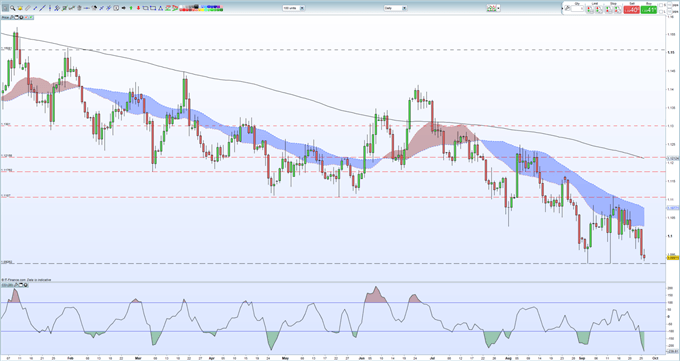Click the green up arrow marker tool
The width and height of the screenshot is (680, 361).
tap(131, 8)
